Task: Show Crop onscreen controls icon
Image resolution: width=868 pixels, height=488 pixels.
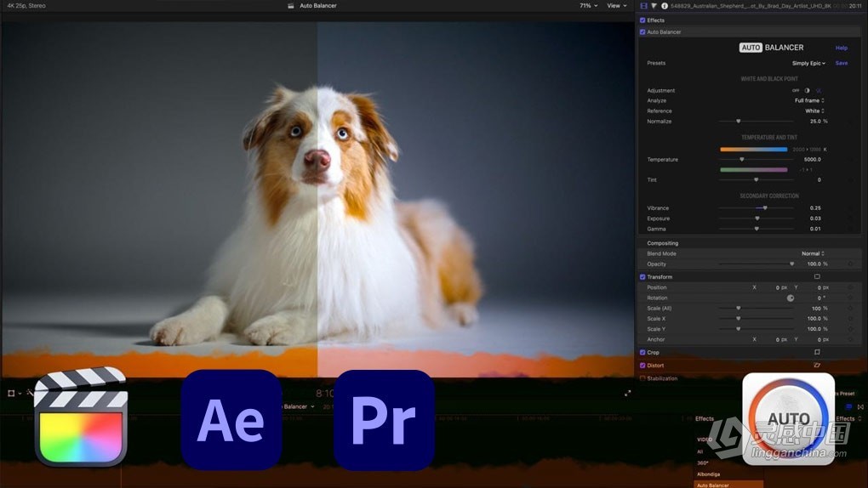Action: pyautogui.click(x=817, y=352)
